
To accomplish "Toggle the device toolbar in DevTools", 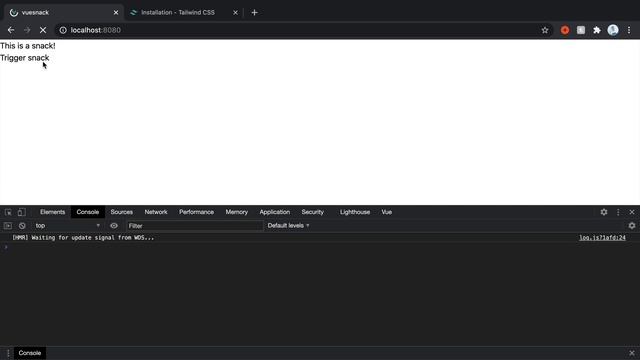I will click(x=21, y=212).
